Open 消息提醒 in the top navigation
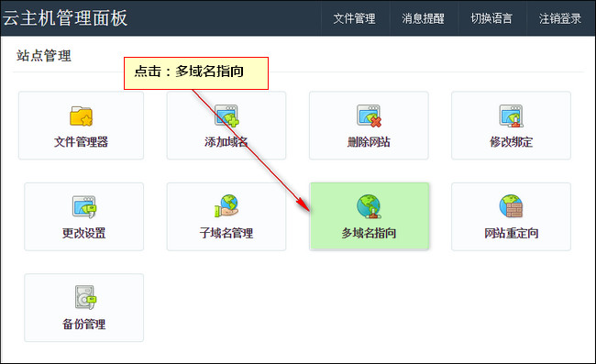This screenshot has height=364, width=596. click(x=423, y=18)
